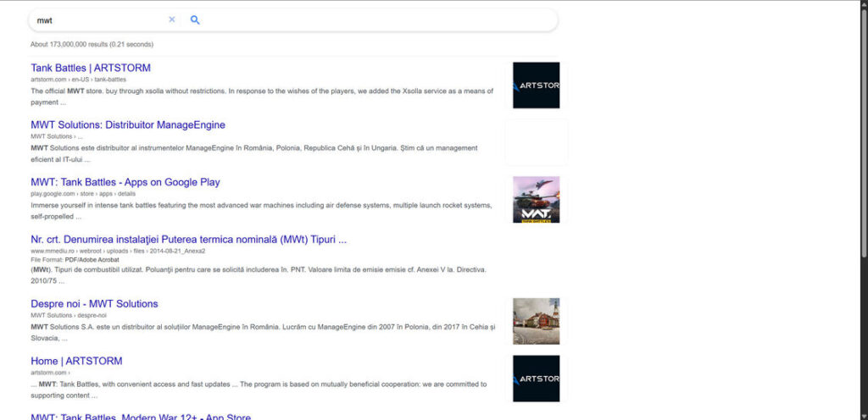Click 'MWT Solutions › despre-noi' breadcrumb
868x420 pixels.
(69, 315)
